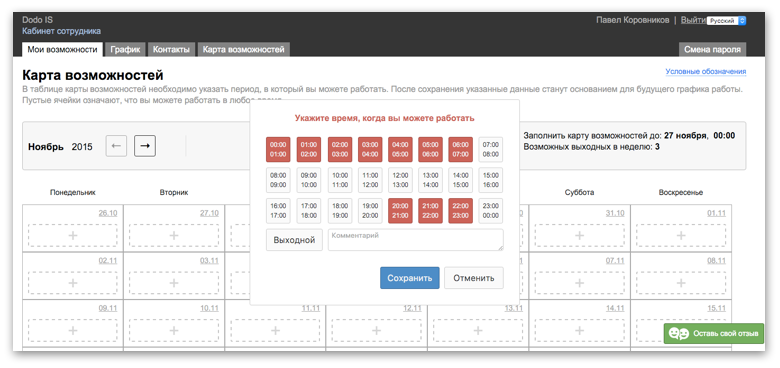Open the Условные обозначения legend link
This screenshot has width=780, height=368.
[x=706, y=72]
